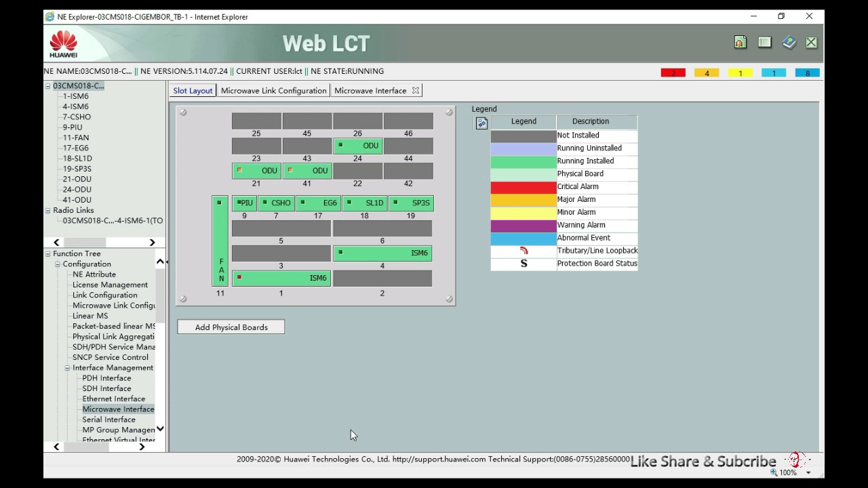Click the empty slot 5 in layout
This screenshot has height=488, width=868.
(281, 228)
